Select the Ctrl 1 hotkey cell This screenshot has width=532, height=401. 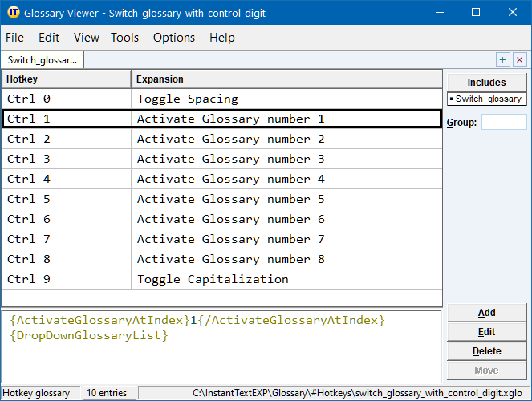(x=67, y=119)
